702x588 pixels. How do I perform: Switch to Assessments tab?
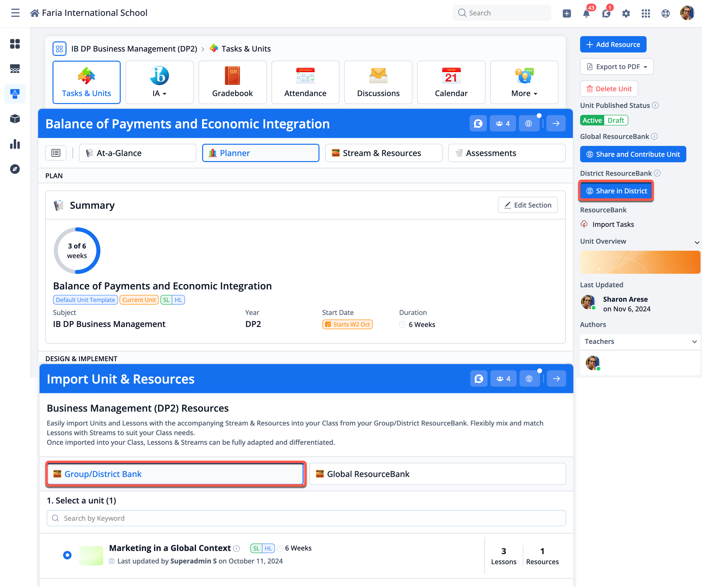[507, 153]
